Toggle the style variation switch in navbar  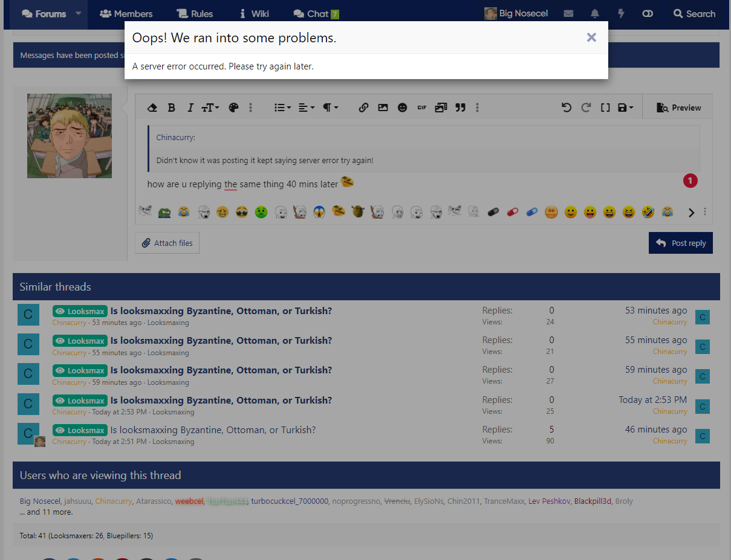(x=648, y=13)
